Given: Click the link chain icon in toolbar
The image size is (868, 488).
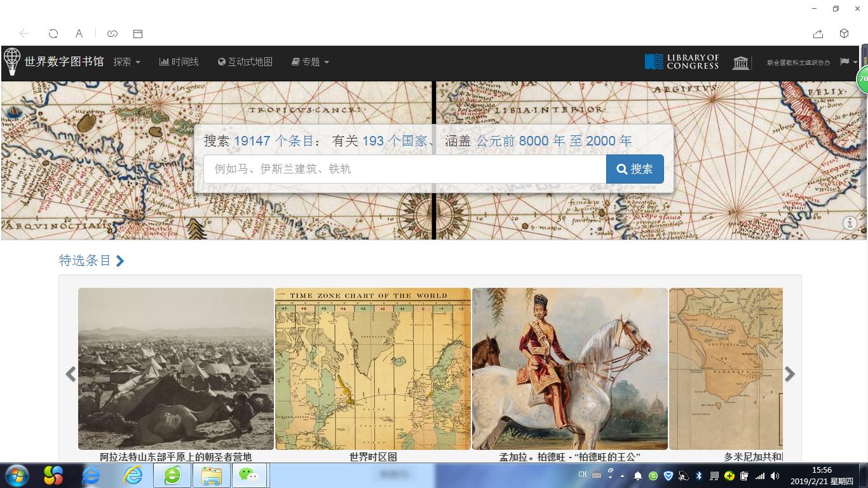Looking at the screenshot, I should coord(112,34).
